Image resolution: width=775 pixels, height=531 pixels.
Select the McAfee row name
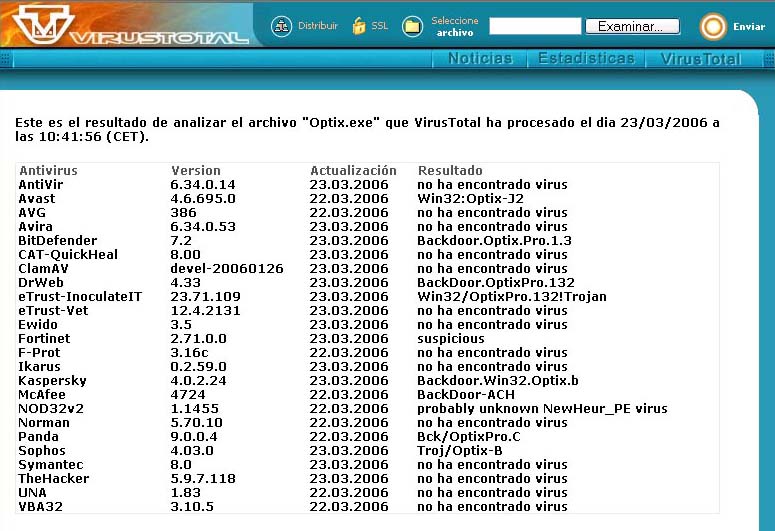point(42,395)
